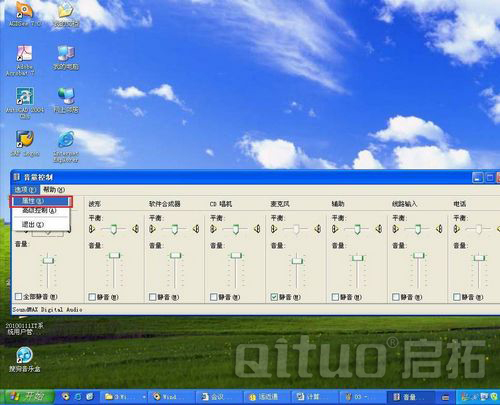Image resolution: width=500 pixels, height=405 pixels.
Task: Click the shield icon in system tray
Action: point(494,397)
